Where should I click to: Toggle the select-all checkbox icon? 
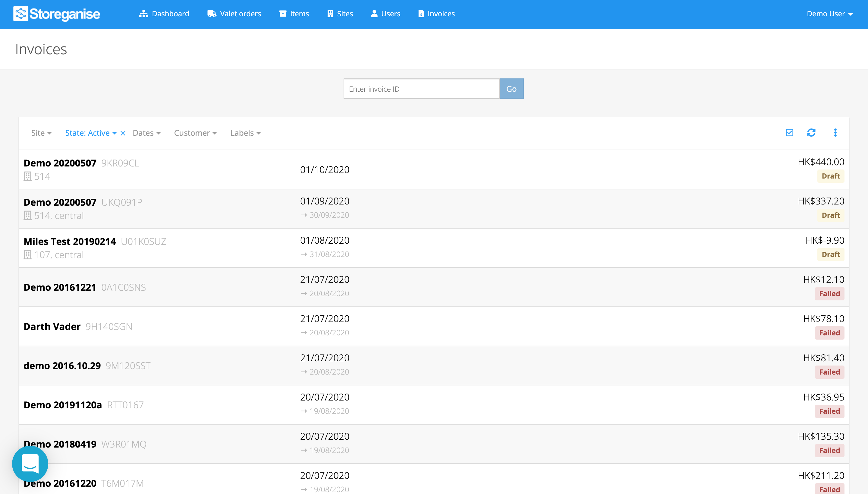(x=789, y=133)
